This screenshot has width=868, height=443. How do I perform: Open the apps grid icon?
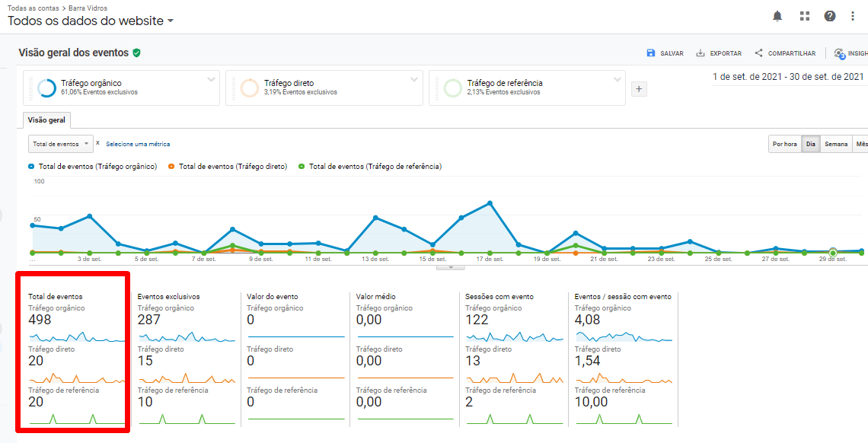click(x=805, y=16)
